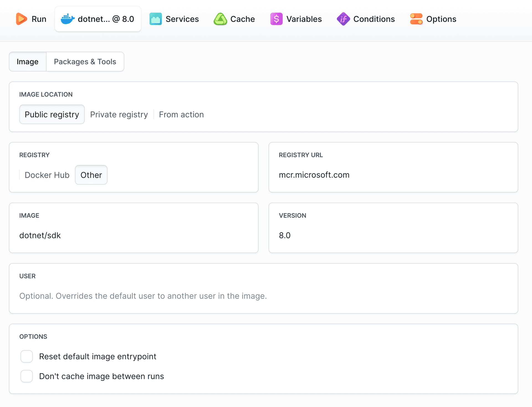Screen dimensions: 532x407
Task: Switch image location to Private registry
Action: pos(119,114)
